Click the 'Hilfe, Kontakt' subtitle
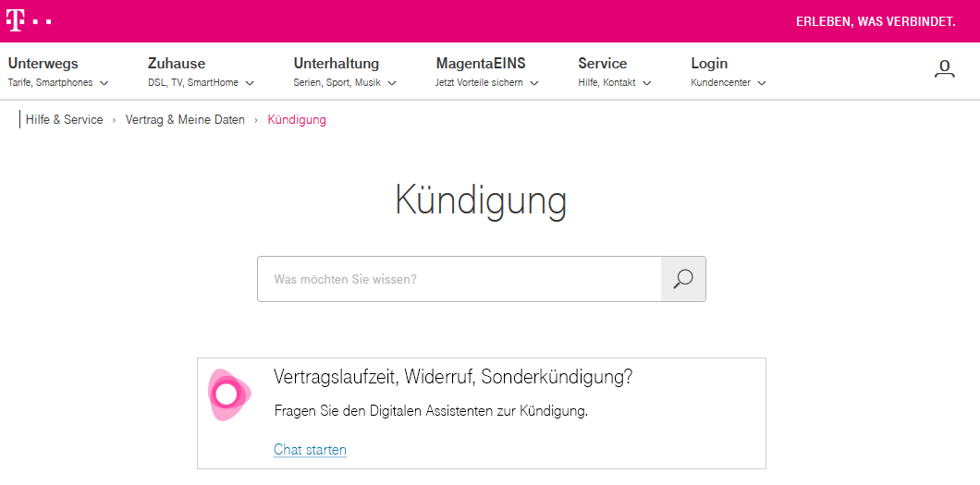The height and width of the screenshot is (485, 980). pos(606,82)
